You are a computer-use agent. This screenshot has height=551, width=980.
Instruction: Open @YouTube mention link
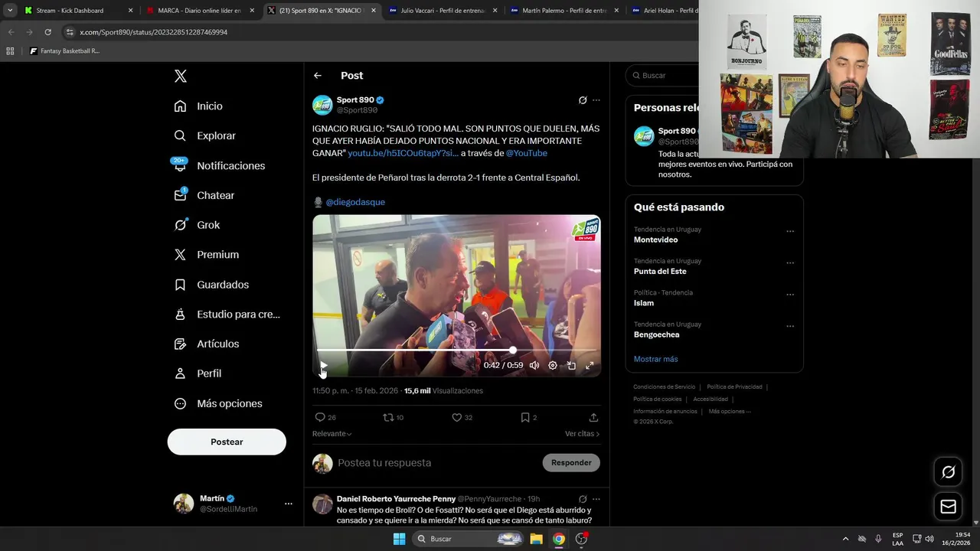point(527,153)
